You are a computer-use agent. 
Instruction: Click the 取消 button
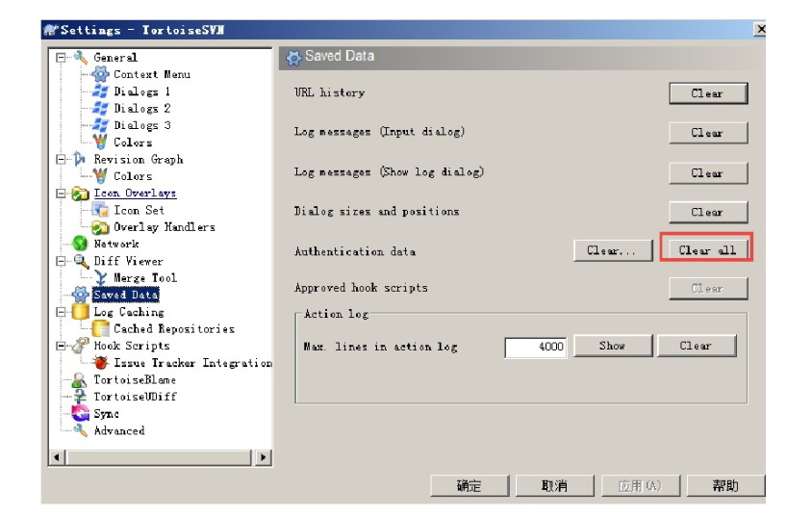pos(554,486)
